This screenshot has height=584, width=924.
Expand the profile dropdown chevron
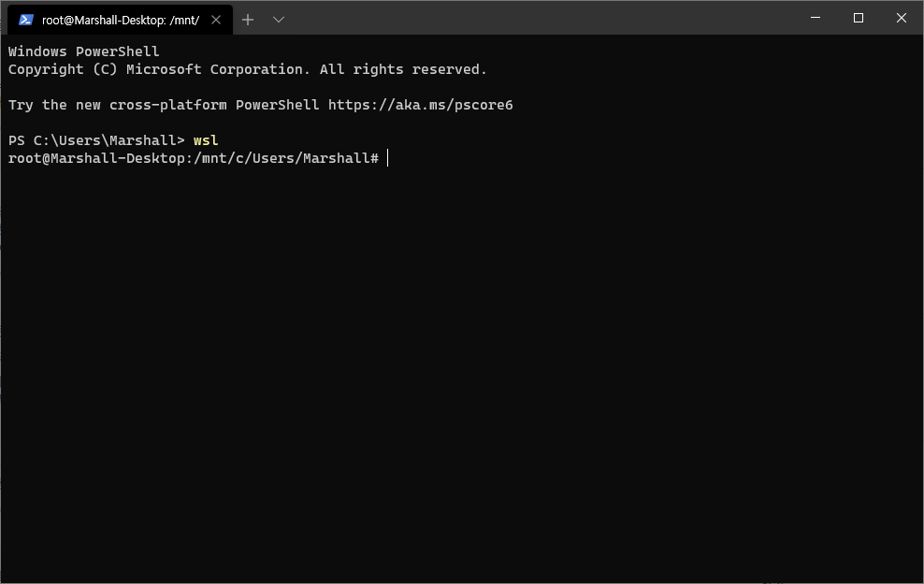click(x=279, y=20)
